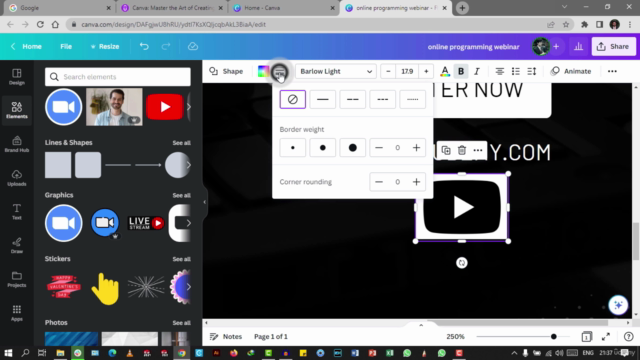See all Lines & Shapes
This screenshot has height=360, width=640.
(181, 143)
